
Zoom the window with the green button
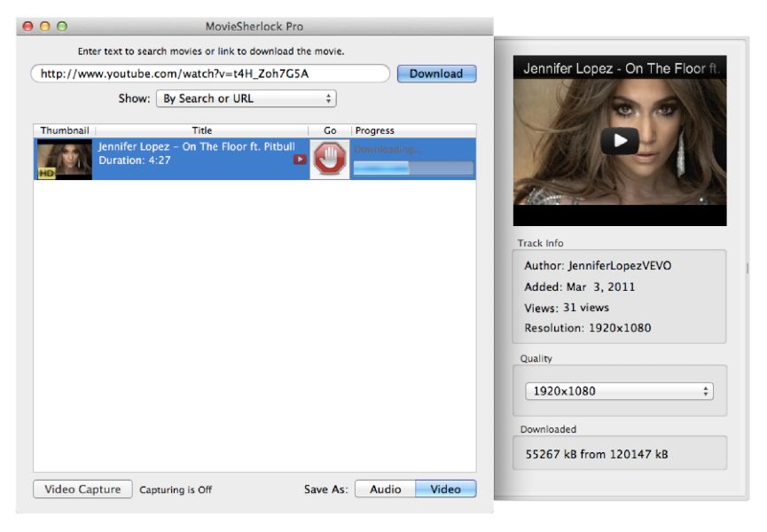(x=61, y=27)
